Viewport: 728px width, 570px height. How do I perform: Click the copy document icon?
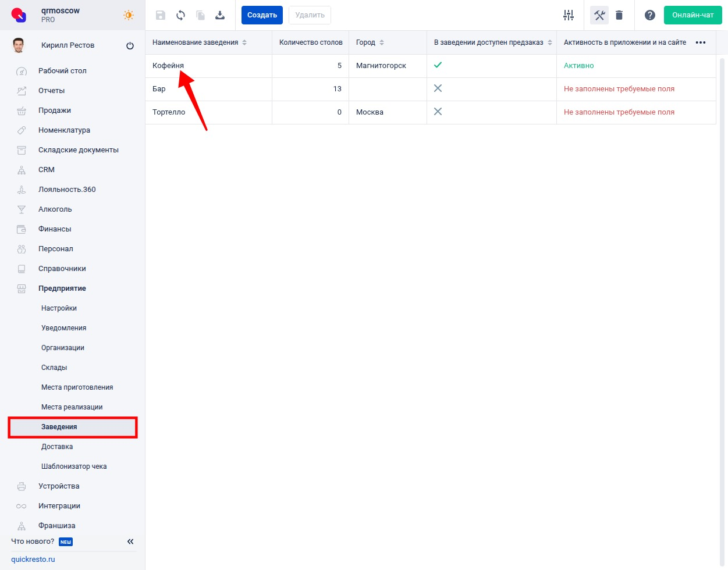point(200,15)
